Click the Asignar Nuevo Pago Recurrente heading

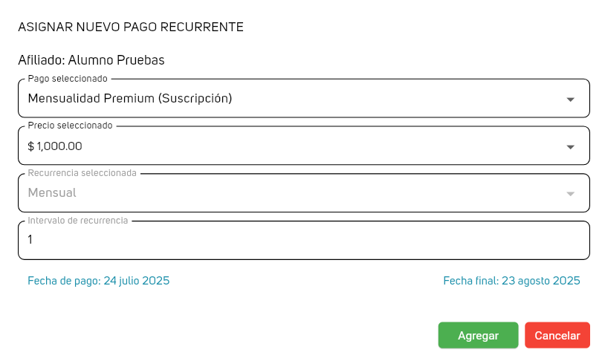pos(131,27)
